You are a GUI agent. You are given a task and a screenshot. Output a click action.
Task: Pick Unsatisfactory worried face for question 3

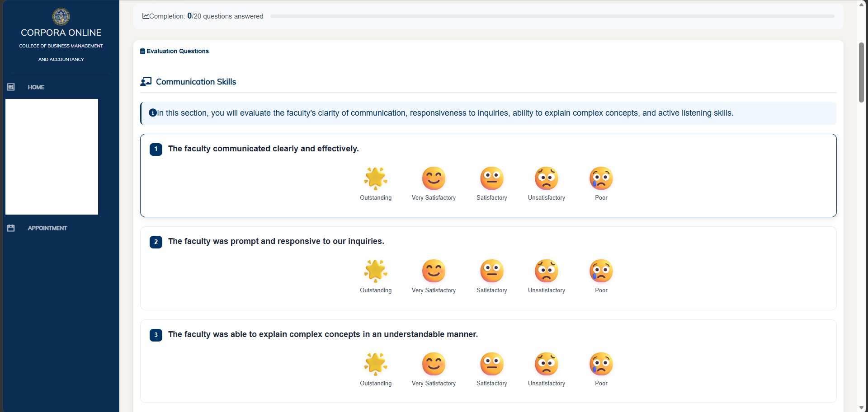[547, 364]
